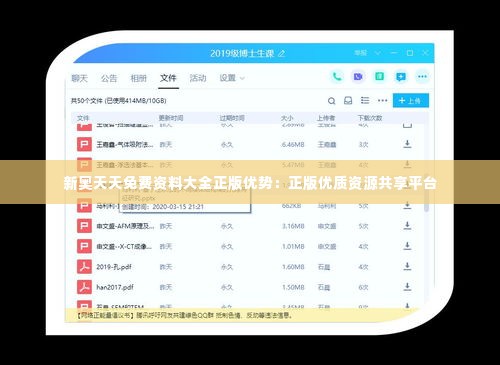Click the PPT icon of the 662KB file

click(84, 206)
